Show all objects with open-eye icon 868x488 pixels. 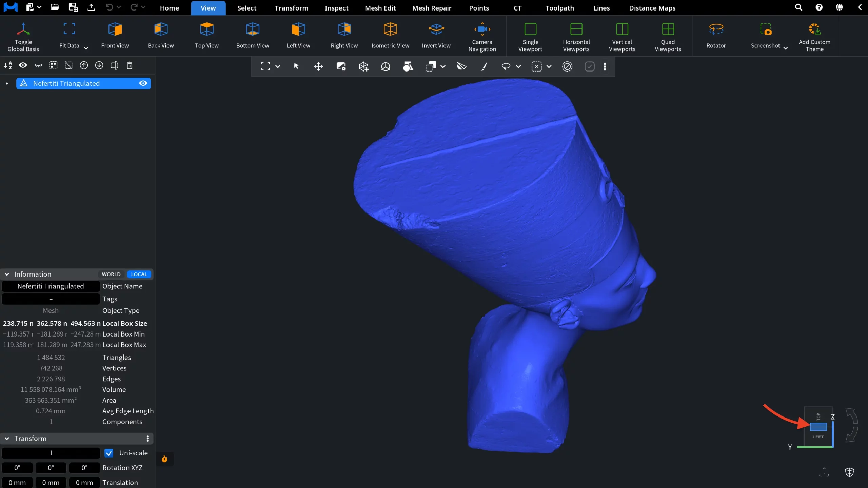pos(23,65)
